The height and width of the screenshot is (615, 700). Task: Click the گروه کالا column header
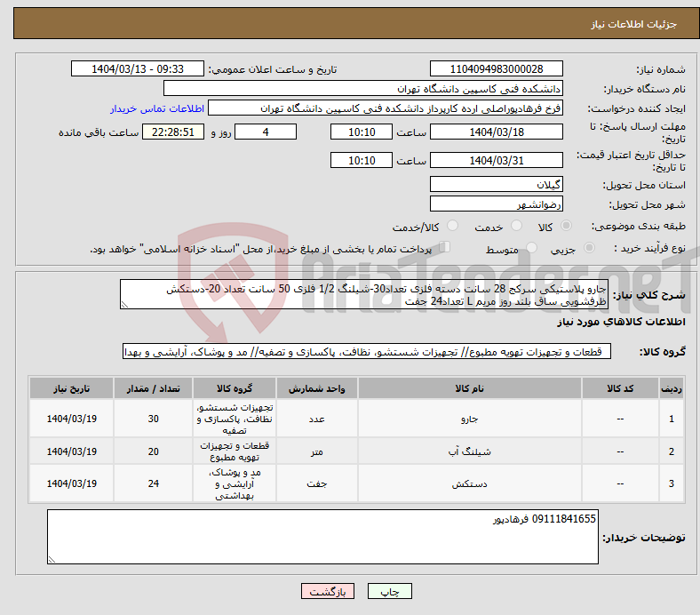pos(235,388)
